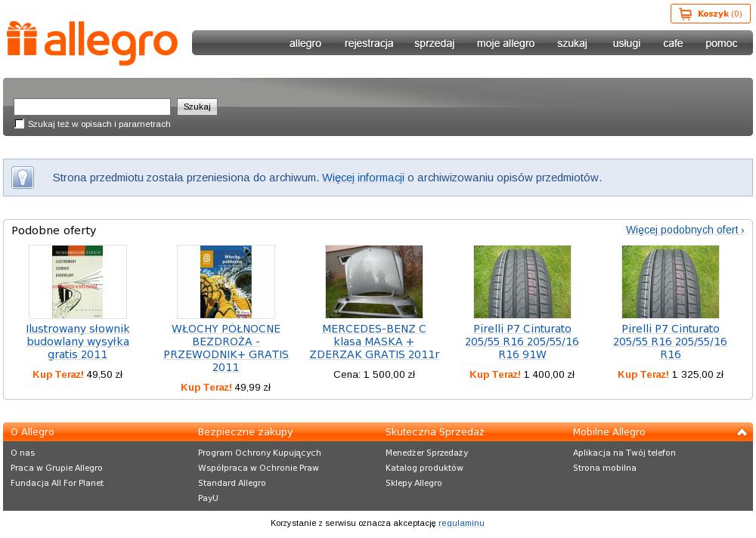Focus the search text field
The image size is (756, 538).
pyautogui.click(x=92, y=107)
